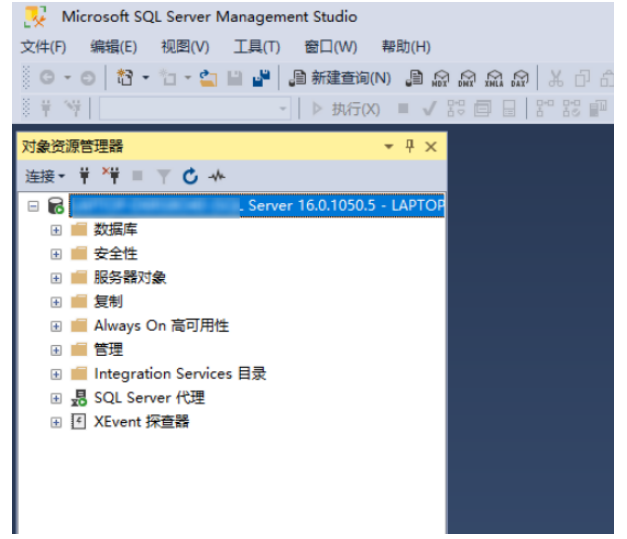Open the 帮助(H) menu

click(406, 47)
